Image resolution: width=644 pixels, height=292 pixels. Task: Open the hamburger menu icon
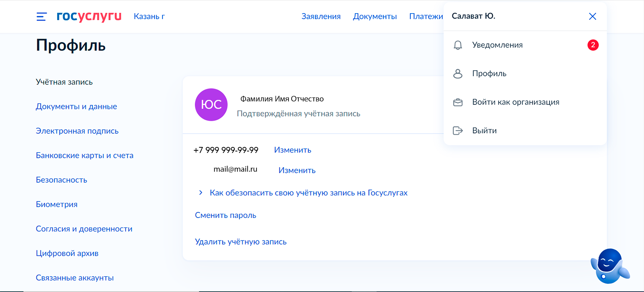click(41, 17)
